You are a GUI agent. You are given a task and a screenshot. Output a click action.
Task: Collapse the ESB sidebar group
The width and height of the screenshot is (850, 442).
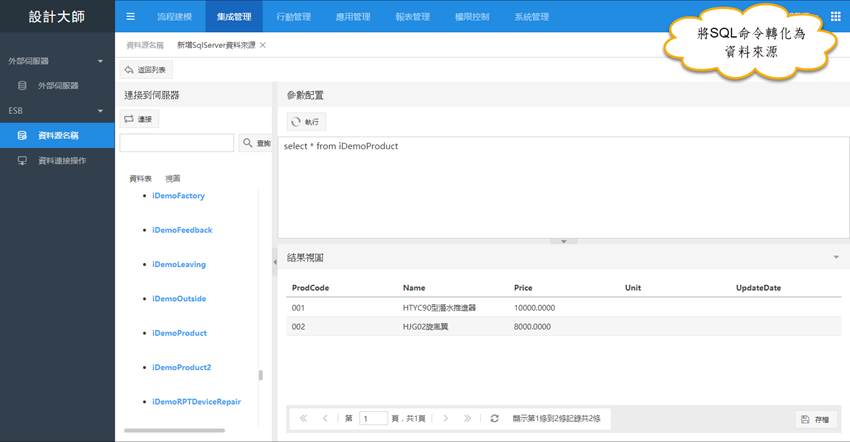(100, 111)
